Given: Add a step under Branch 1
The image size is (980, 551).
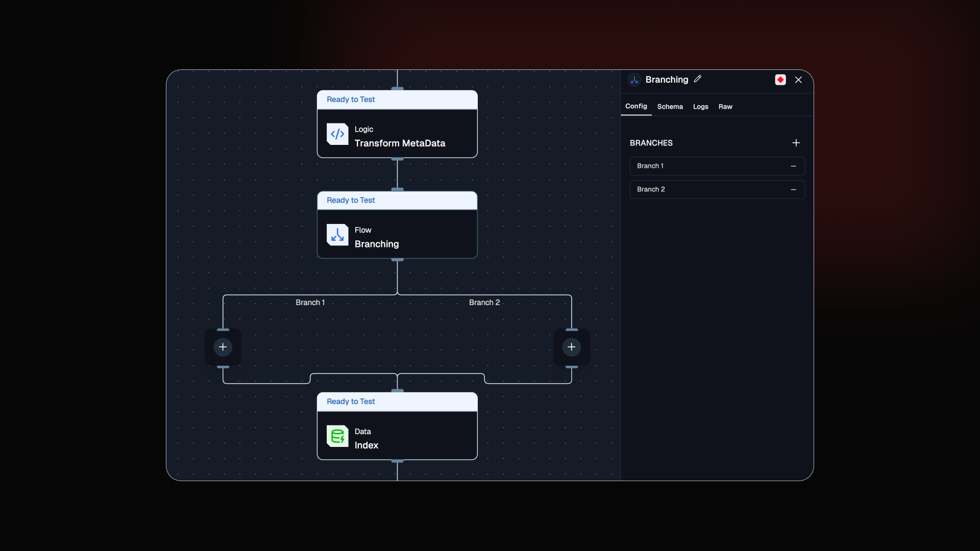Looking at the screenshot, I should click(x=223, y=347).
